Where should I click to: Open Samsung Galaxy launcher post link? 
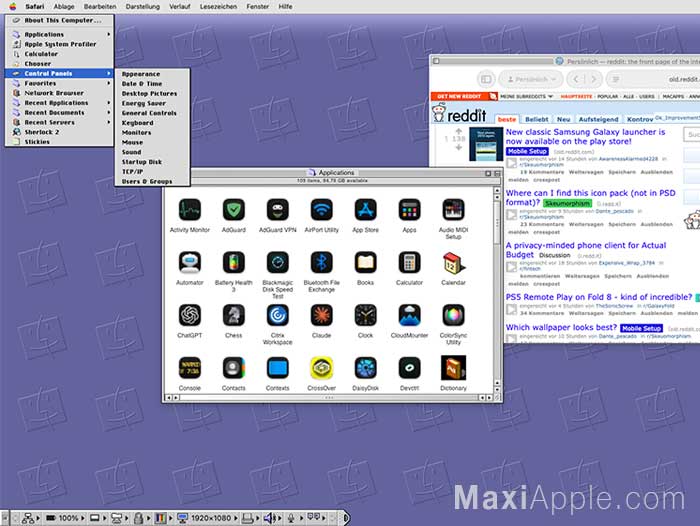click(585, 137)
